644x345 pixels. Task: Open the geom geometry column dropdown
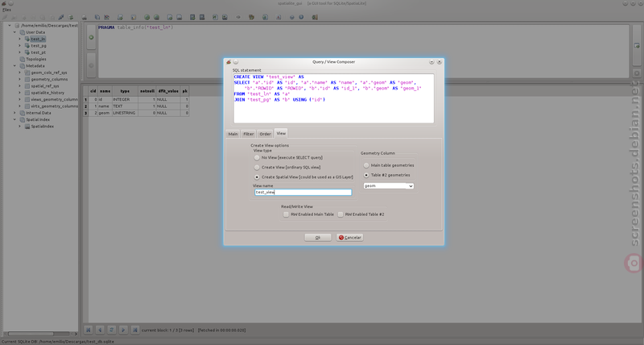click(x=389, y=186)
